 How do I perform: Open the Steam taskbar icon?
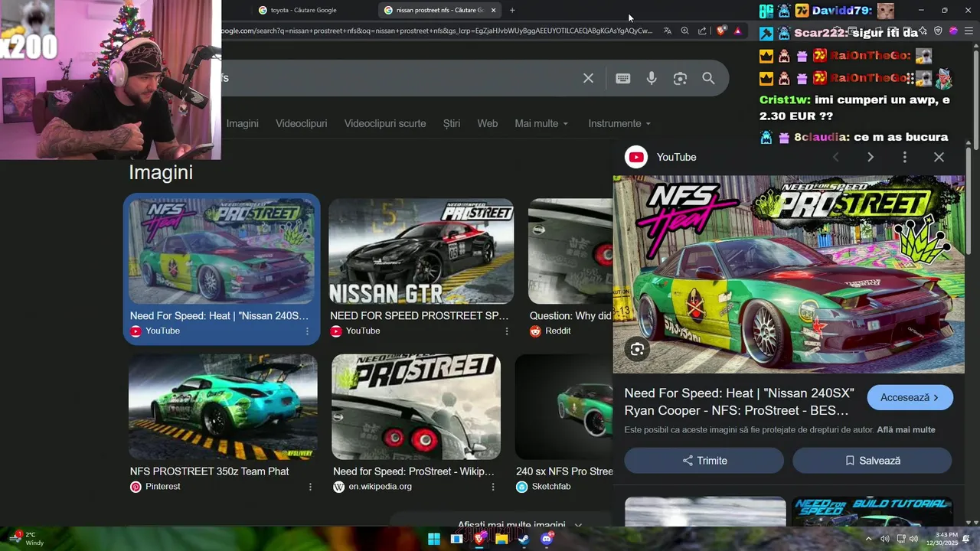point(524,539)
